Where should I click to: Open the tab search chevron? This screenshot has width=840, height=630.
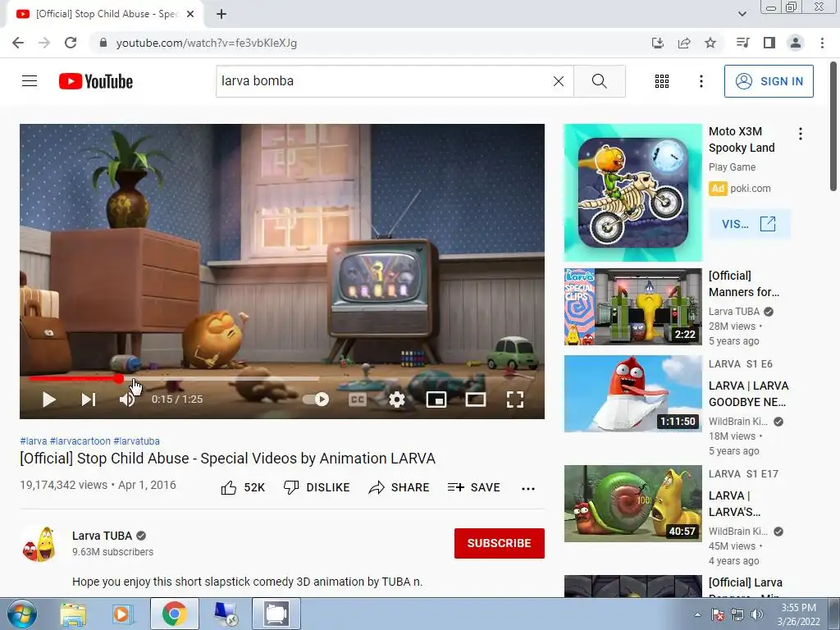(742, 14)
